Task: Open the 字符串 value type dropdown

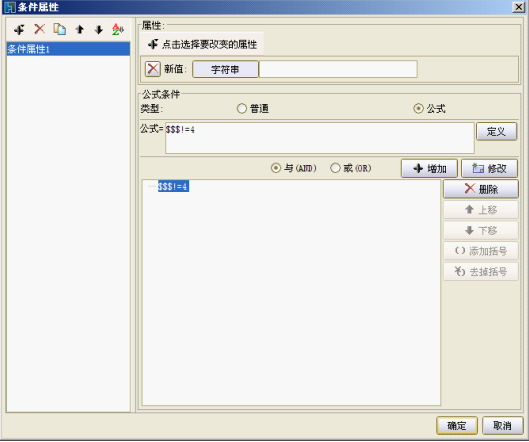Action: pyautogui.click(x=225, y=69)
